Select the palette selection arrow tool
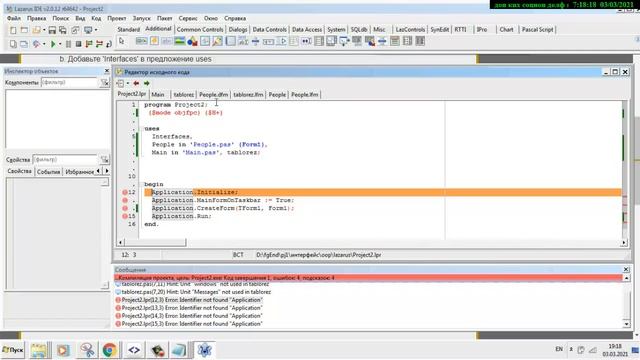This screenshot has width=640, height=360. click(121, 41)
